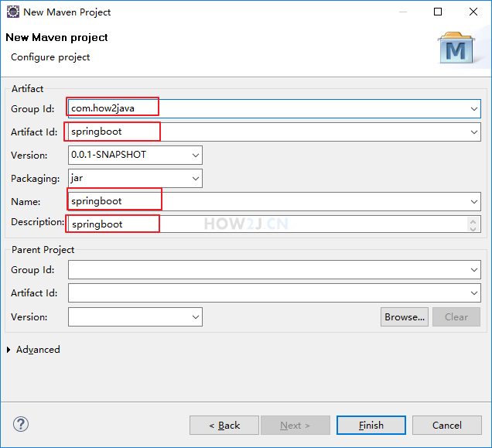Image resolution: width=492 pixels, height=448 pixels.
Task: Cancel the Maven project wizard
Action: tap(447, 426)
